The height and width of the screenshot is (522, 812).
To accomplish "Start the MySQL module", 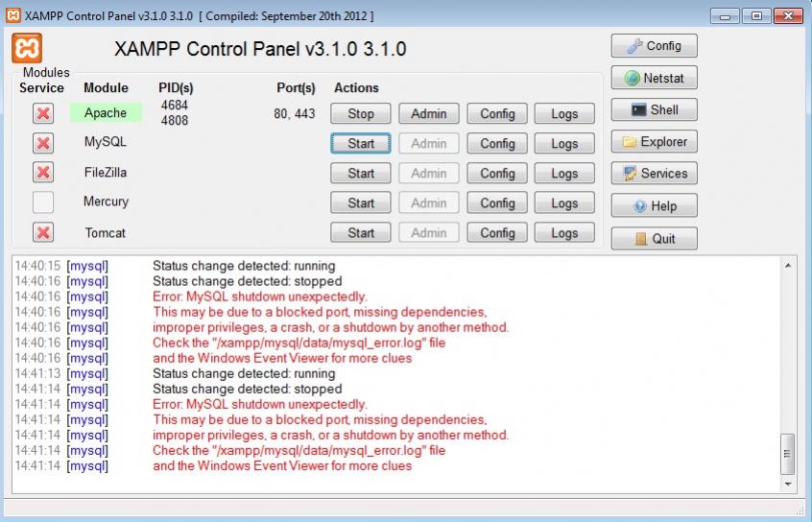I will (x=361, y=143).
